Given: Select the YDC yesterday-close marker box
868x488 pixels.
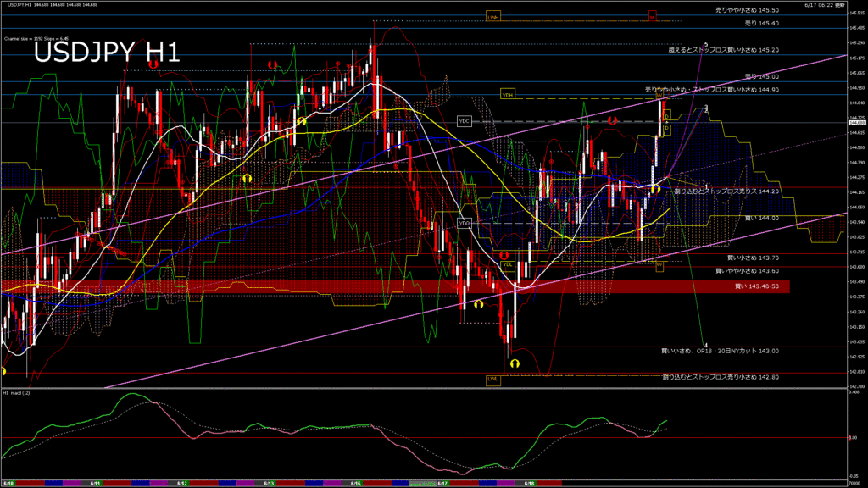Looking at the screenshot, I should coord(465,121).
